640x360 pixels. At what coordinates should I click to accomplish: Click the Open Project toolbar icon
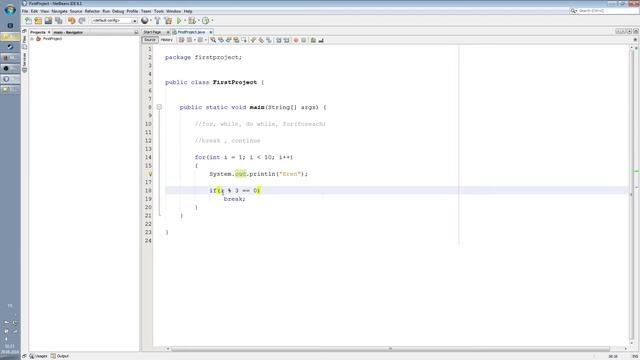point(48,20)
